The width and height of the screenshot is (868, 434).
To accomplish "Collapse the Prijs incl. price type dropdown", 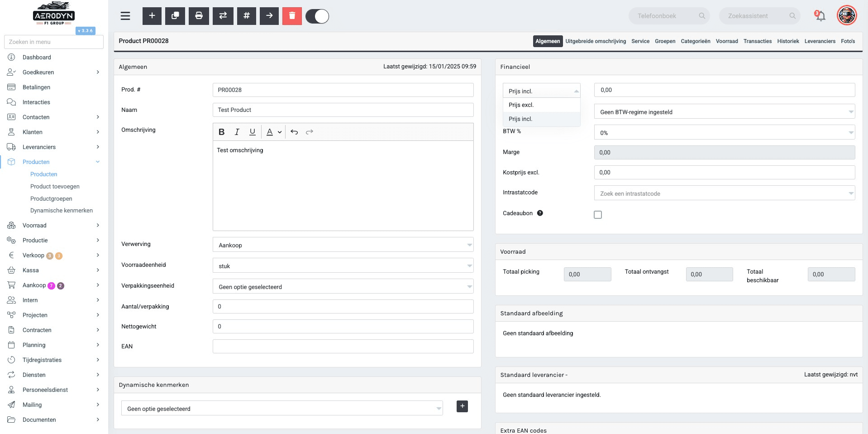I will [x=541, y=91].
